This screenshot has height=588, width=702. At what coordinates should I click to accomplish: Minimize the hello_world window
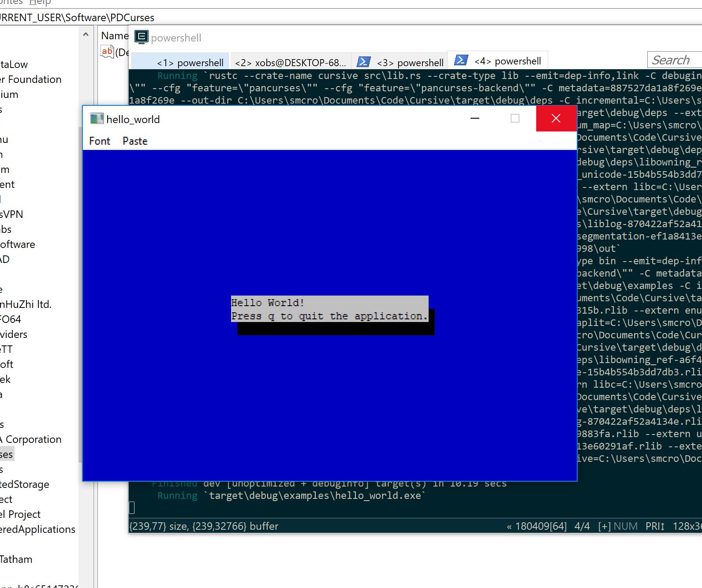click(475, 118)
